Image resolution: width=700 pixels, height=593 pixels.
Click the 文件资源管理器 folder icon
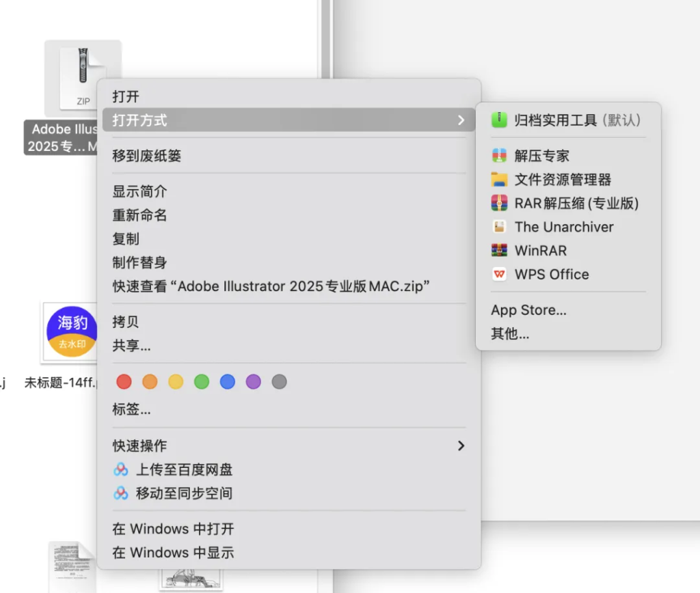click(x=499, y=180)
